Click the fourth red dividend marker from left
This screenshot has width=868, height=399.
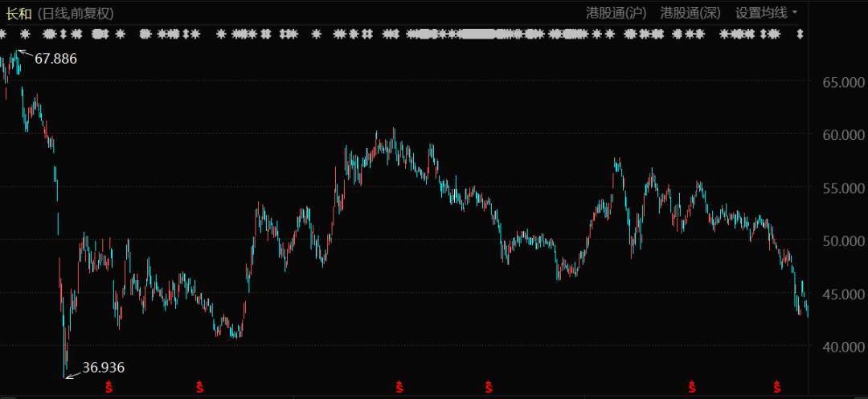[489, 388]
